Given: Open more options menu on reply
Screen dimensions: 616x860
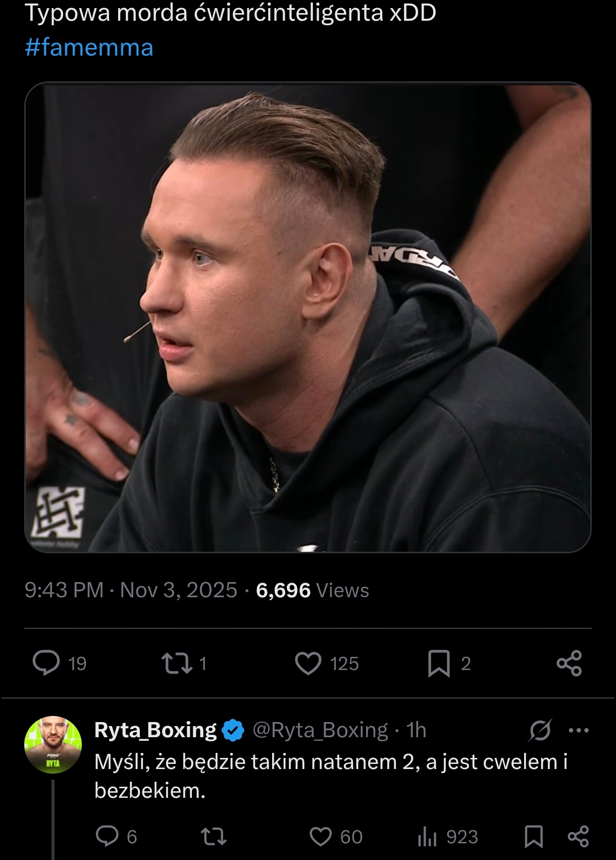Looking at the screenshot, I should (579, 730).
